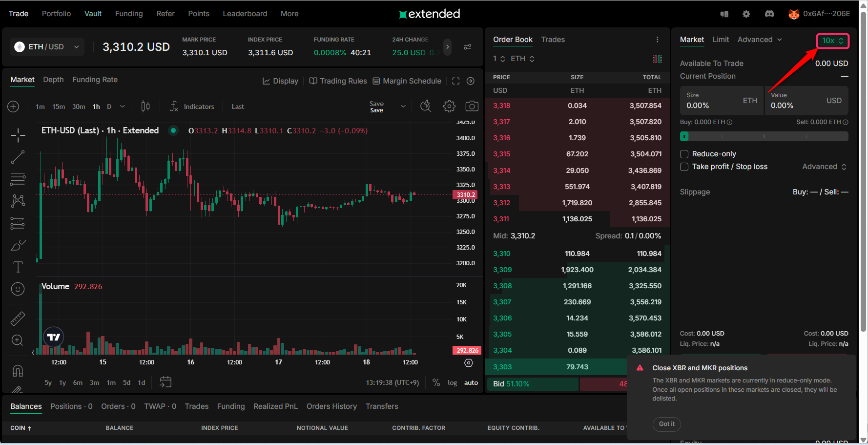868x445 pixels.
Task: Open the Discord icon in header
Action: pos(769,14)
